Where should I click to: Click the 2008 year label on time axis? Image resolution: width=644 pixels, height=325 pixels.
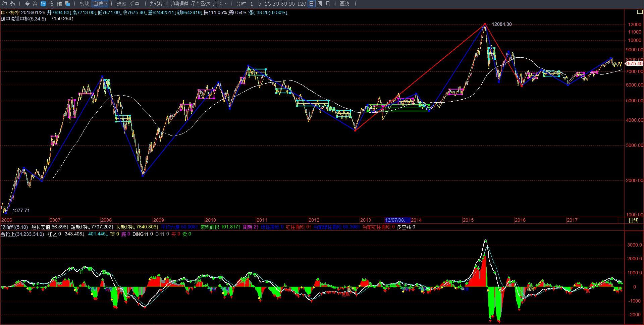tap(106, 220)
